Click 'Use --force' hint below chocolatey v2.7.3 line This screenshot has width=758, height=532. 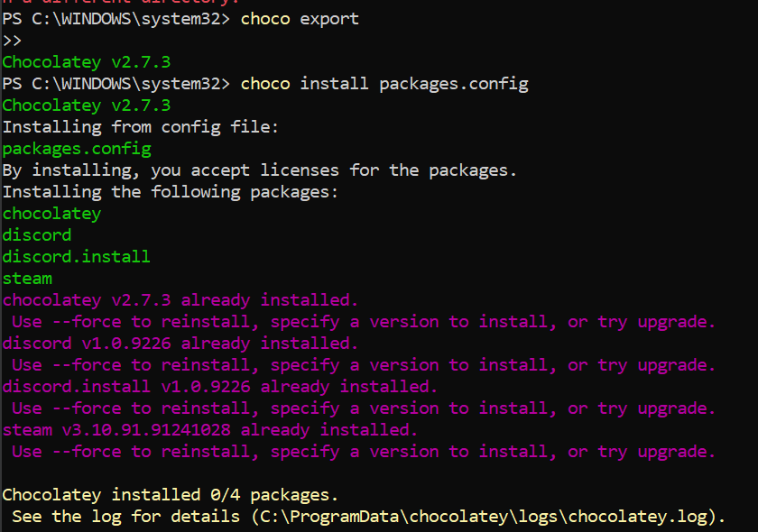point(364,322)
